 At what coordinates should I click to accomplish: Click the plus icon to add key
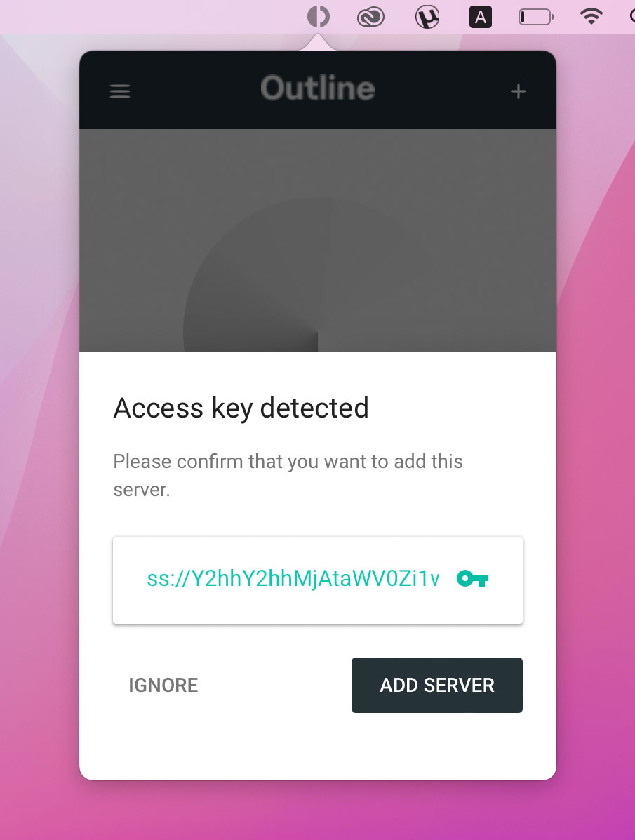click(519, 92)
